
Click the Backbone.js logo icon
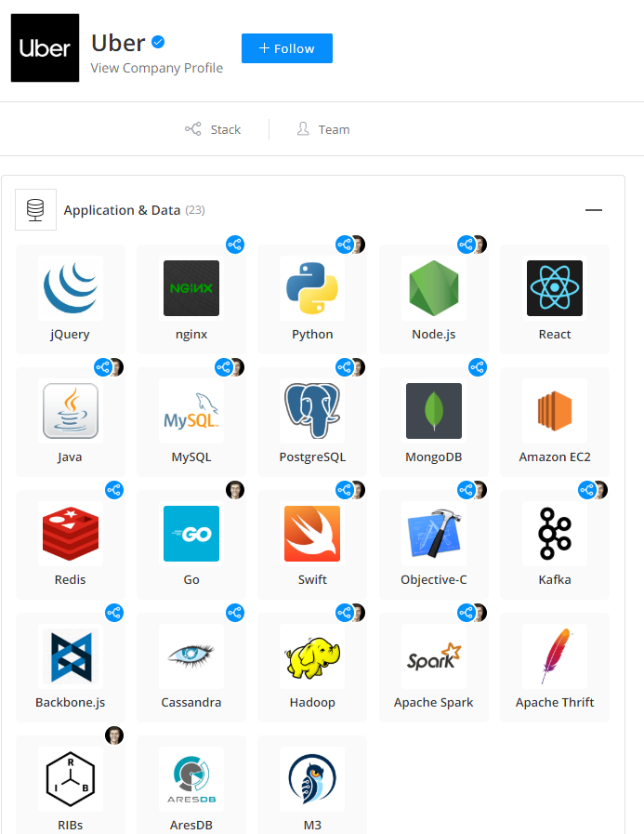coord(71,656)
